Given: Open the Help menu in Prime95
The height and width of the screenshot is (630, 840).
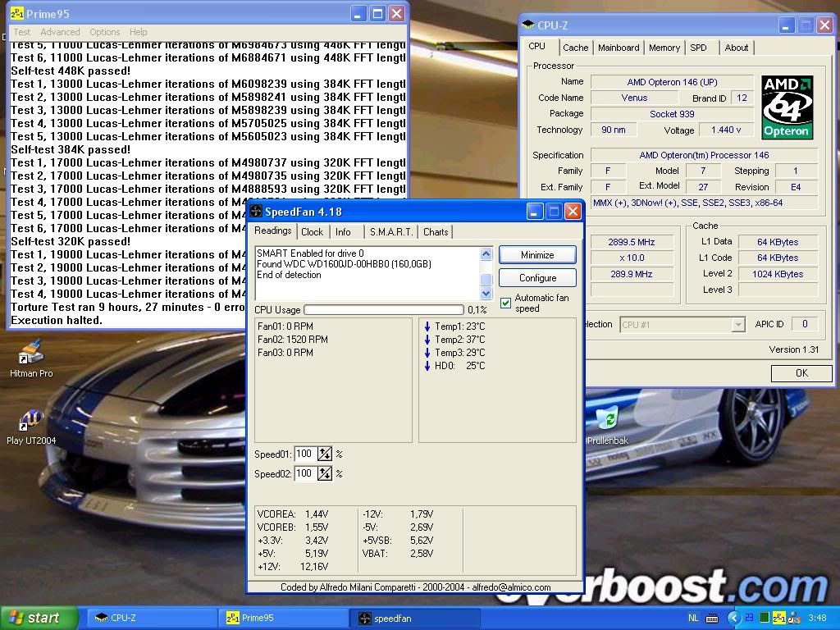Looking at the screenshot, I should point(138,32).
